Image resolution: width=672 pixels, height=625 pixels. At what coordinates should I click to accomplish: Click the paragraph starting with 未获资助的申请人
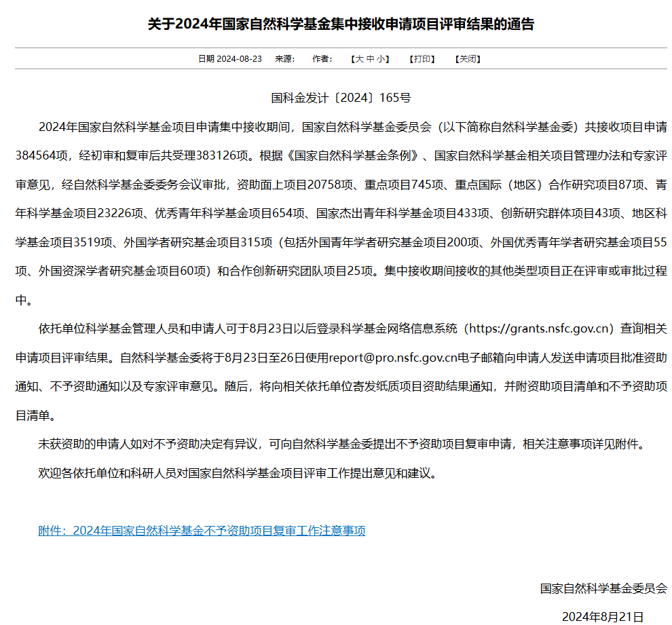[x=339, y=444]
